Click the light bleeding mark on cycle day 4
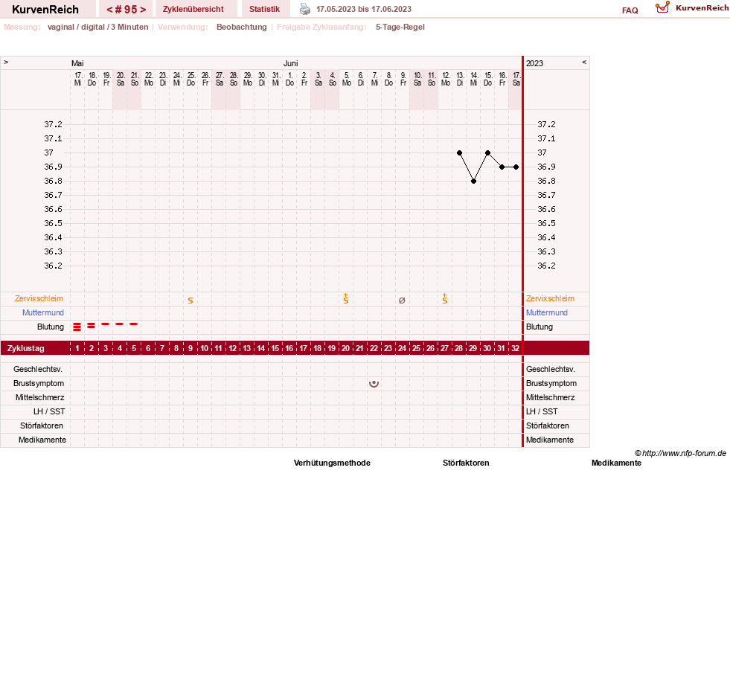Viewport: 730px width, 700px height. (x=120, y=324)
